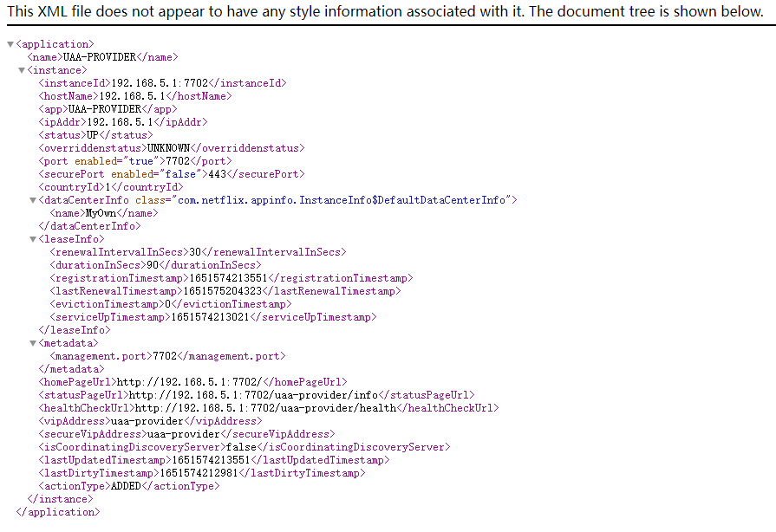Click the DefaultDataCenterInfo class attribute
The image size is (776, 532).
pyautogui.click(x=326, y=200)
